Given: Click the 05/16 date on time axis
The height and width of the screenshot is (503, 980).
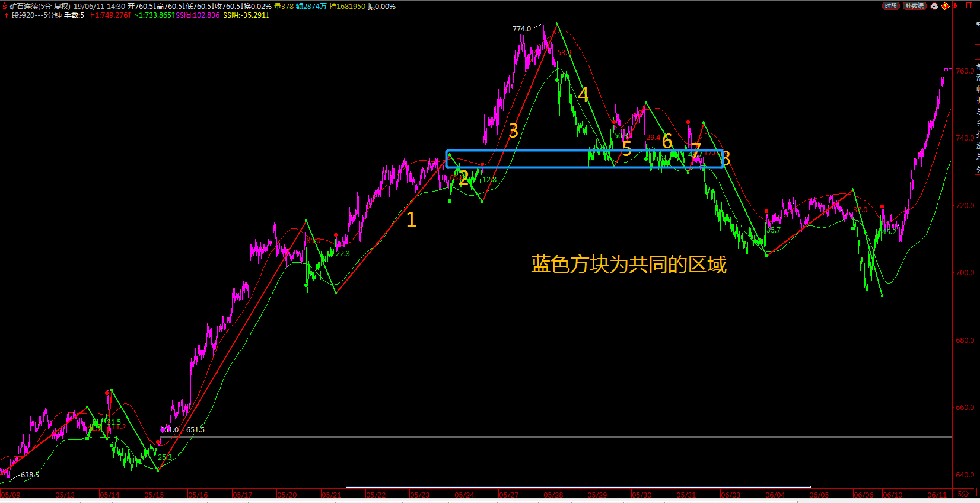Looking at the screenshot, I should point(198,495).
